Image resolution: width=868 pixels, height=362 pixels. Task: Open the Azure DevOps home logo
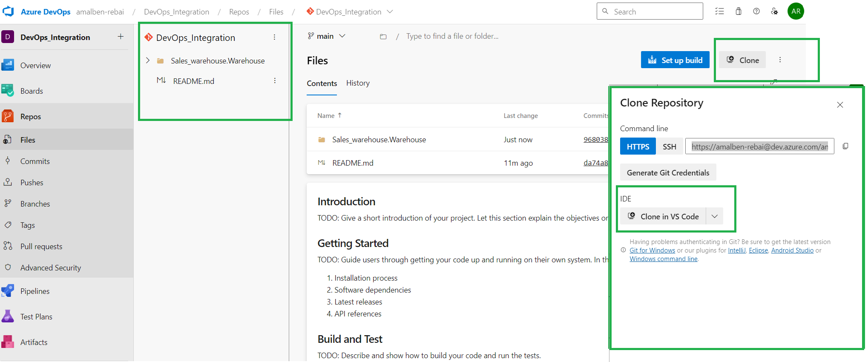(8, 11)
